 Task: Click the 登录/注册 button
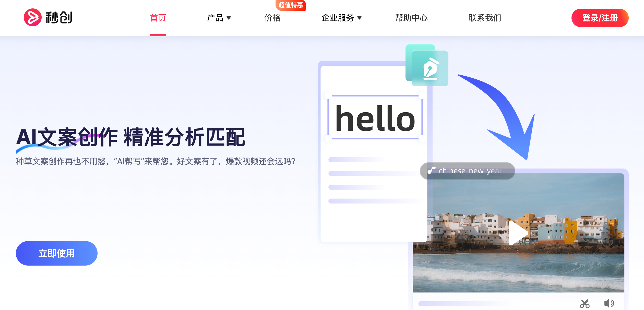[x=600, y=18]
